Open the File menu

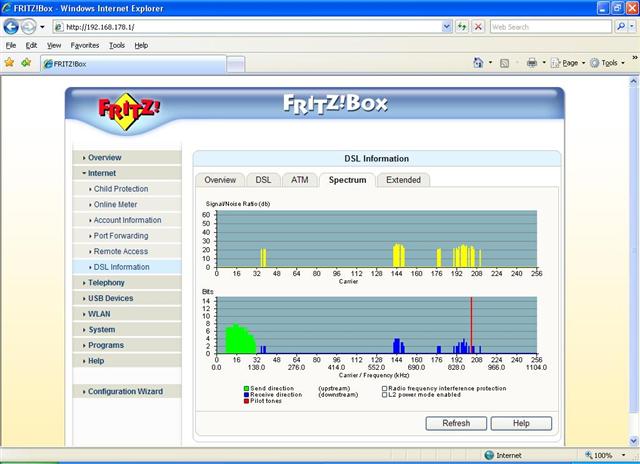point(11,45)
